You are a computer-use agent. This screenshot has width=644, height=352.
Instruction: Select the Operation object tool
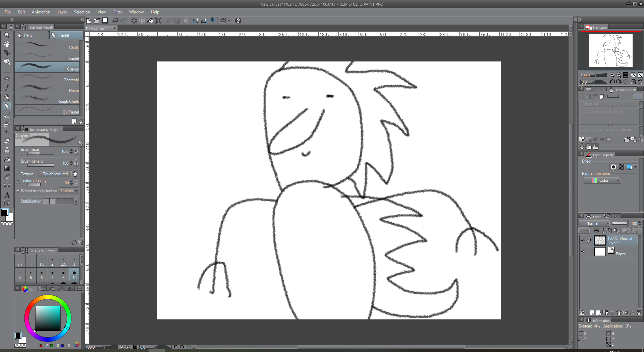(x=7, y=53)
